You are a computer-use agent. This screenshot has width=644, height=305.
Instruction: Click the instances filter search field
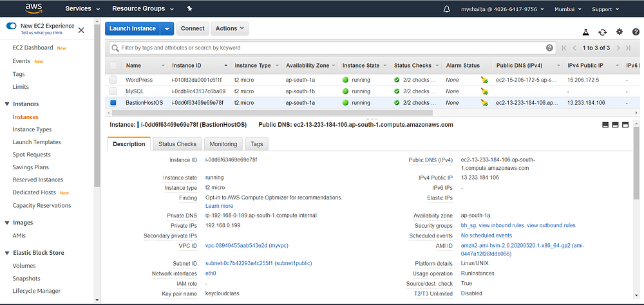pos(332,48)
